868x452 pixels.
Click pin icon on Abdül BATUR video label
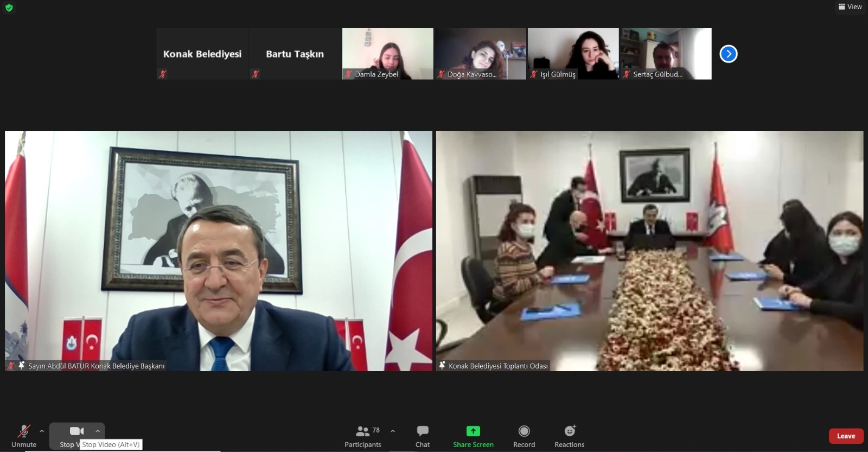[22, 366]
